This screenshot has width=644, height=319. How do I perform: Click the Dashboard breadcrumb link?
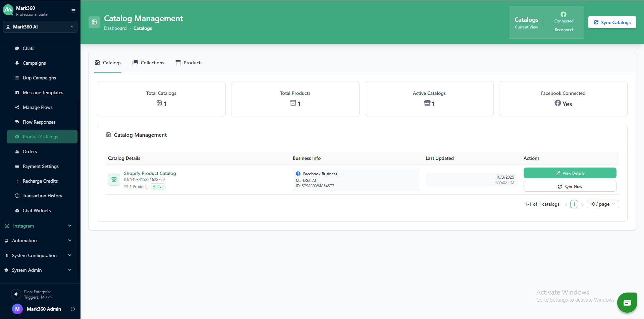click(x=115, y=28)
